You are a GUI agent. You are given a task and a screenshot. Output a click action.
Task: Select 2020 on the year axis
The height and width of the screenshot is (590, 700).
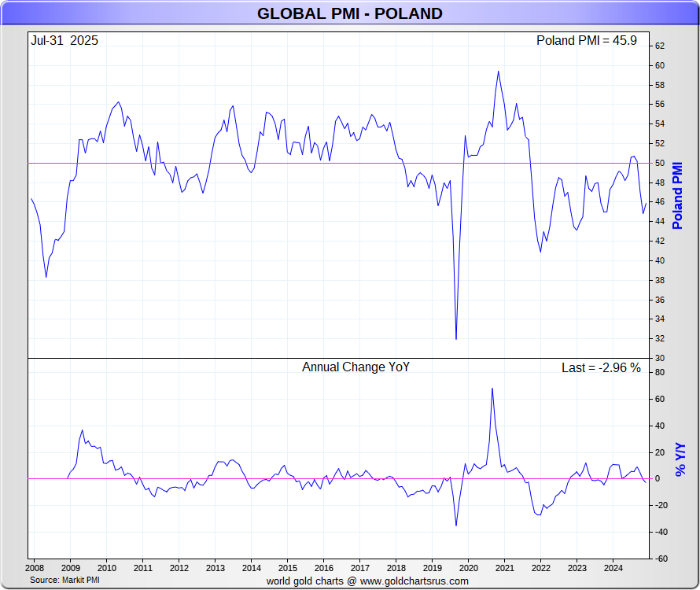coord(468,568)
